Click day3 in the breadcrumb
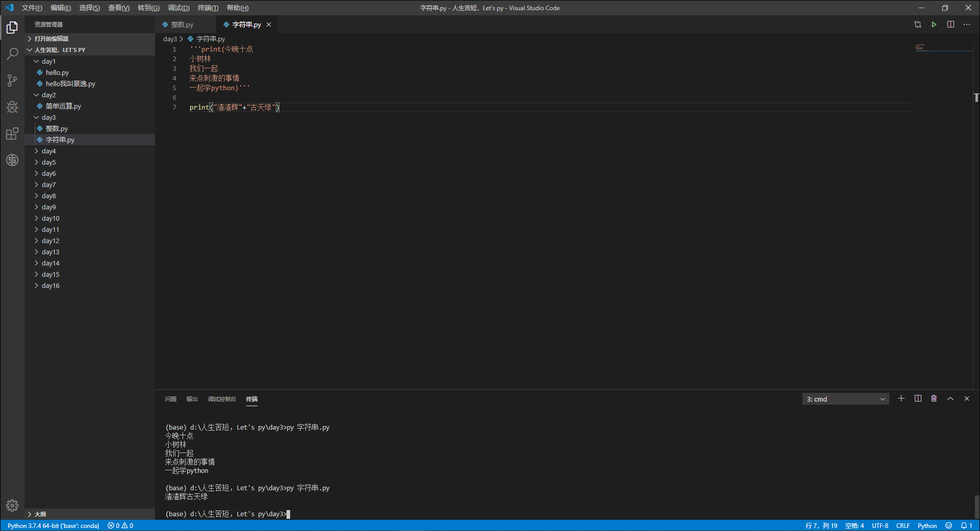Image resolution: width=980 pixels, height=531 pixels. 170,39
